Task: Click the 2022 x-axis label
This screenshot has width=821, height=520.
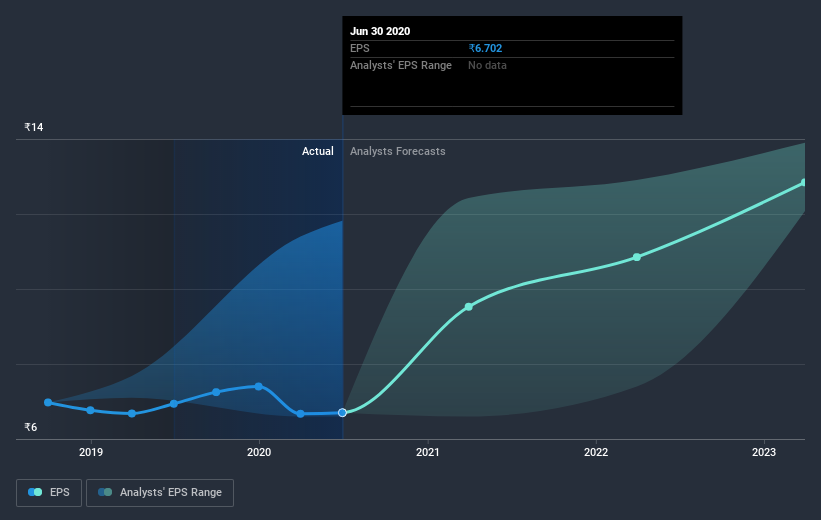Action: pyautogui.click(x=596, y=452)
